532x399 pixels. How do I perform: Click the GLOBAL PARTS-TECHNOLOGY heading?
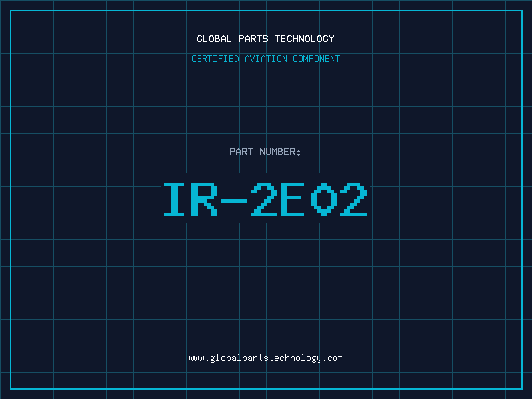[265, 39]
